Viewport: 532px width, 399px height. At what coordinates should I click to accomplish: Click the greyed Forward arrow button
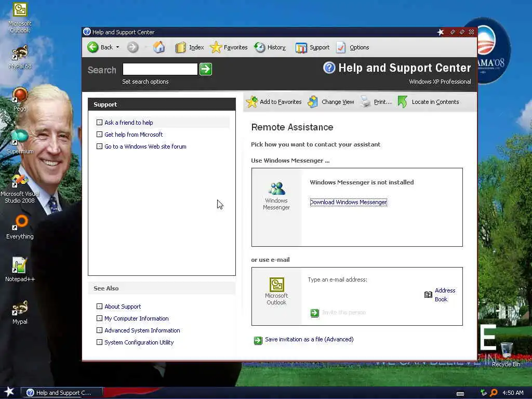coord(132,47)
